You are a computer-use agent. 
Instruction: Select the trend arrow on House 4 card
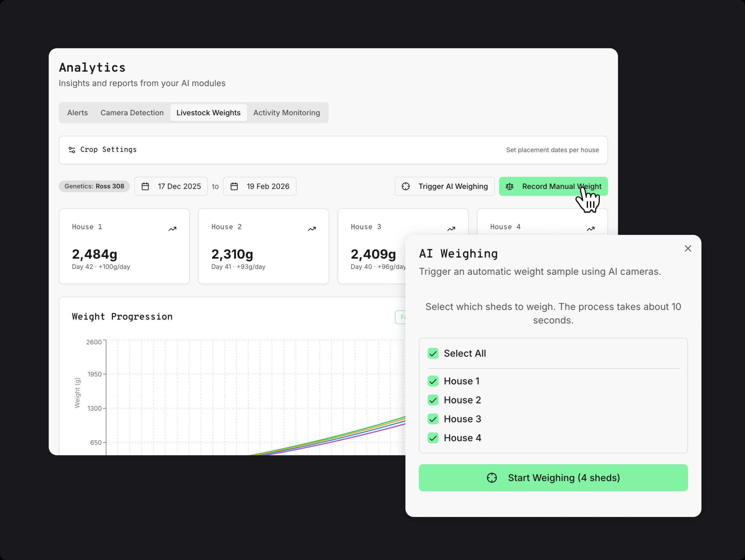(590, 228)
